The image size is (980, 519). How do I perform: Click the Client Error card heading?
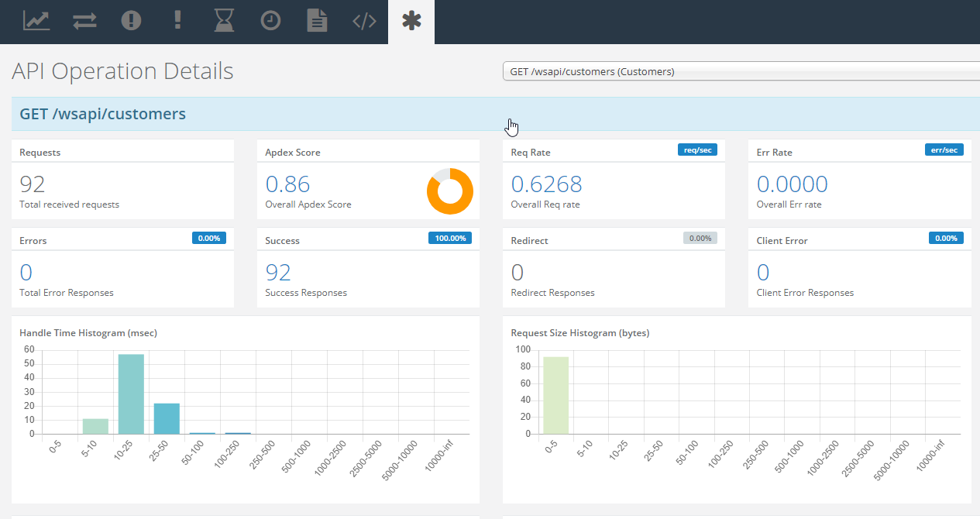782,241
